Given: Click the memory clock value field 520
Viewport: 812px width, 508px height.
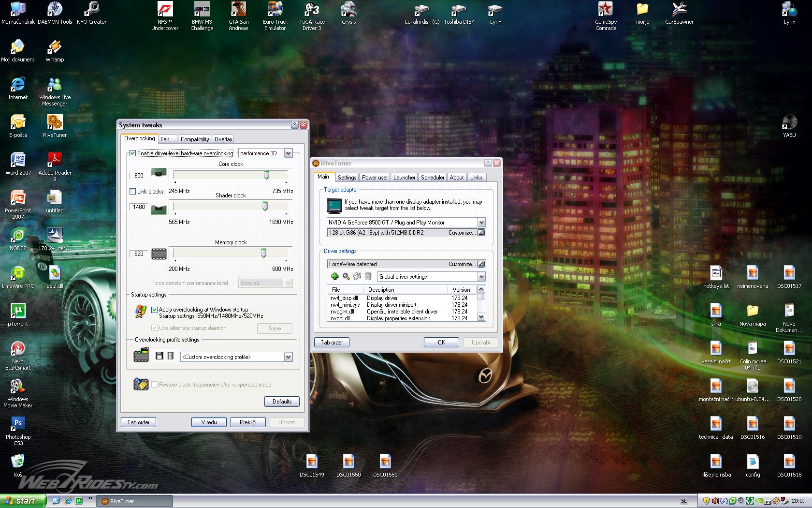Looking at the screenshot, I should click(139, 254).
